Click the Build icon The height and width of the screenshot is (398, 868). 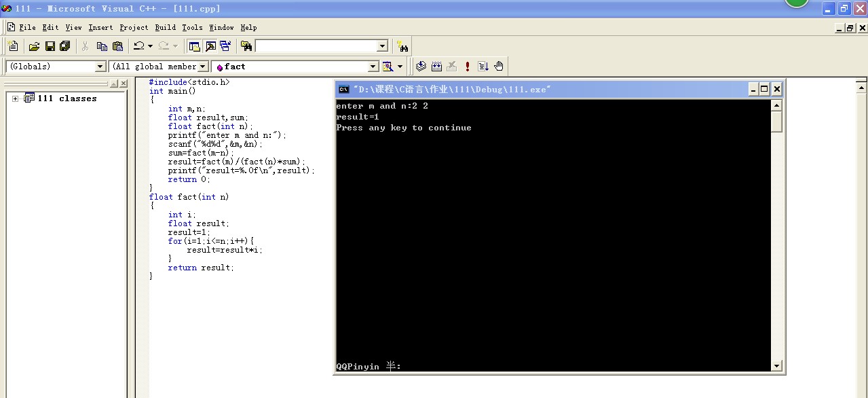click(x=436, y=67)
